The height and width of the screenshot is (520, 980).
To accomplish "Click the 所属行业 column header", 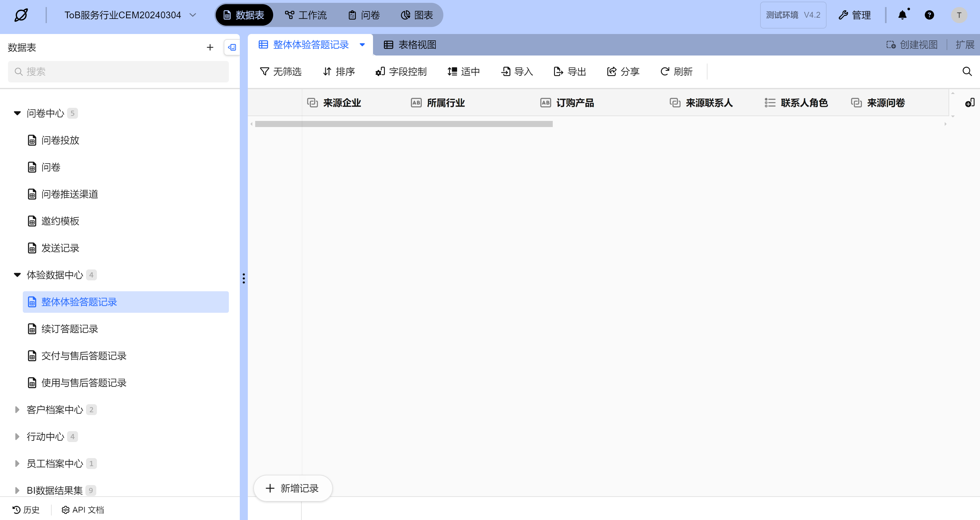I will click(471, 103).
